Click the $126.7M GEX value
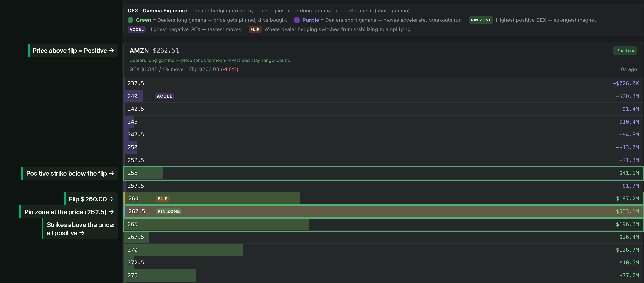Screen dimensions: 644x283 pos(627,250)
